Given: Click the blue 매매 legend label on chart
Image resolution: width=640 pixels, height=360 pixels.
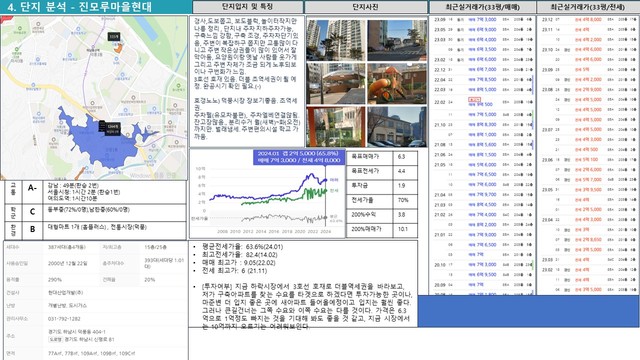Looking at the screenshot, I should pos(333,180).
